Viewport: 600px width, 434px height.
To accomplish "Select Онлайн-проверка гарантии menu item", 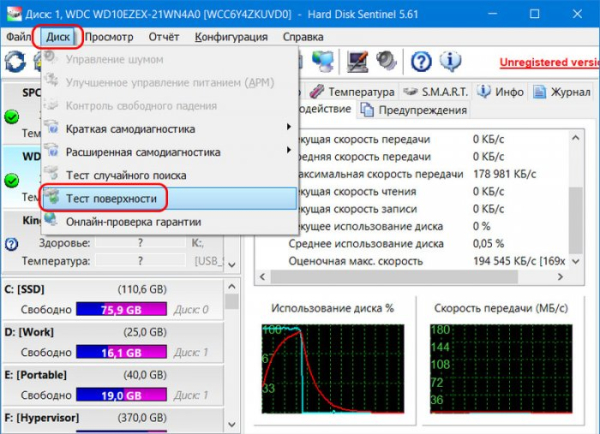I will [x=133, y=221].
